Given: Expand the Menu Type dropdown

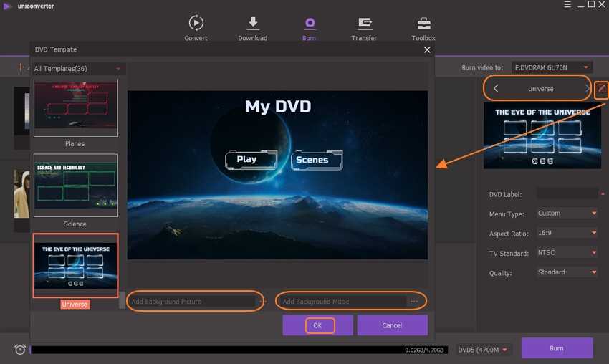Looking at the screenshot, I should [x=567, y=214].
